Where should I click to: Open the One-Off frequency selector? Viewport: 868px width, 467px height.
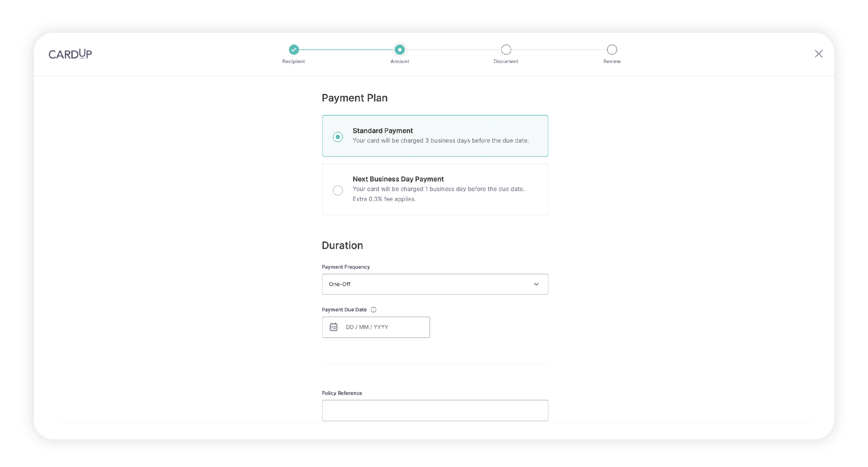434,284
